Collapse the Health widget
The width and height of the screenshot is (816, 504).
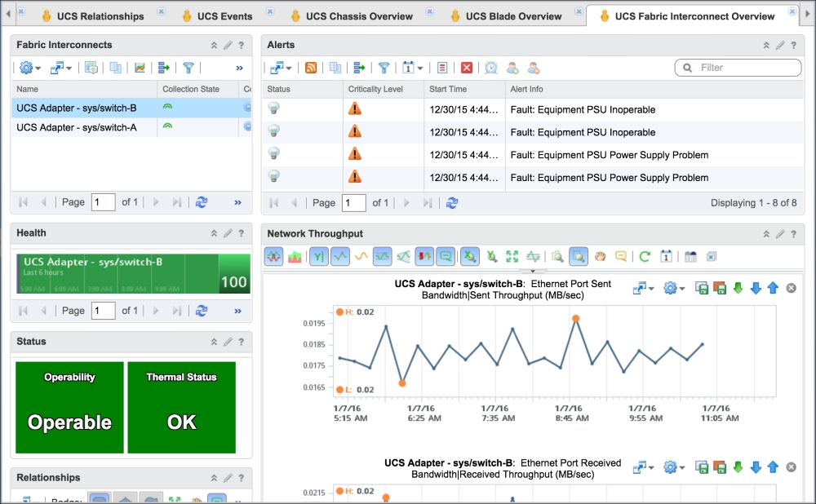tap(214, 233)
